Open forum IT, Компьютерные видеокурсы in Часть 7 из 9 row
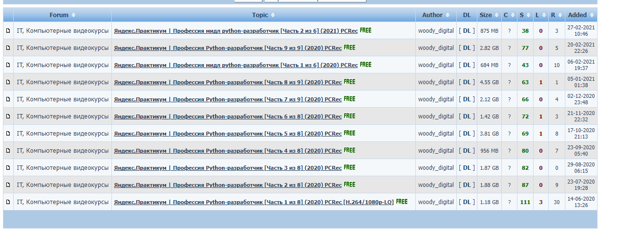644x231 pixels. click(63, 99)
